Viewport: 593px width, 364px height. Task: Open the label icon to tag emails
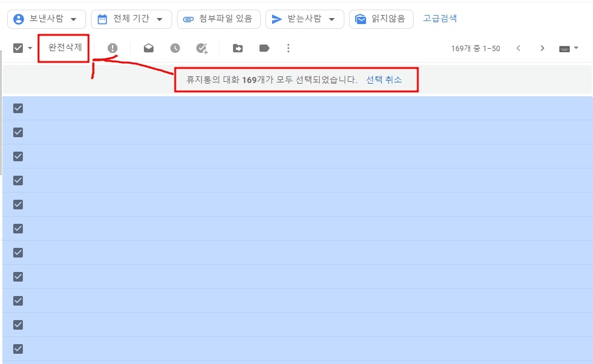264,48
